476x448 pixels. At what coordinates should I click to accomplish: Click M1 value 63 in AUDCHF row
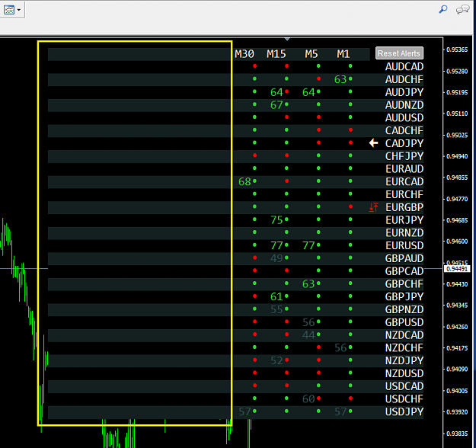point(340,79)
